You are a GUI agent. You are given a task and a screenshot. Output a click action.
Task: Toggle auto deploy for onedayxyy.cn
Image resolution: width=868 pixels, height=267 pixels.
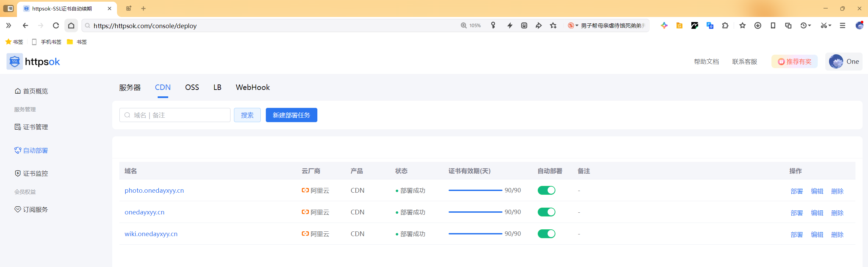[x=546, y=212]
